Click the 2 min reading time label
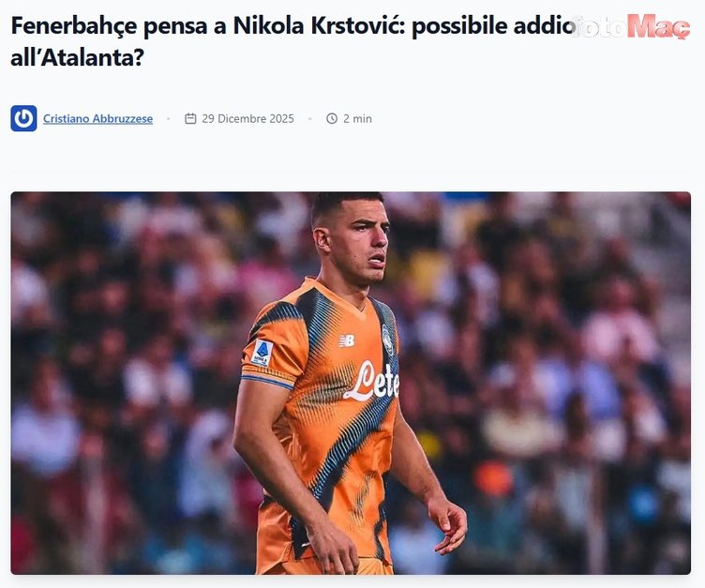Viewport: 705px width, 588px height. pos(357,119)
